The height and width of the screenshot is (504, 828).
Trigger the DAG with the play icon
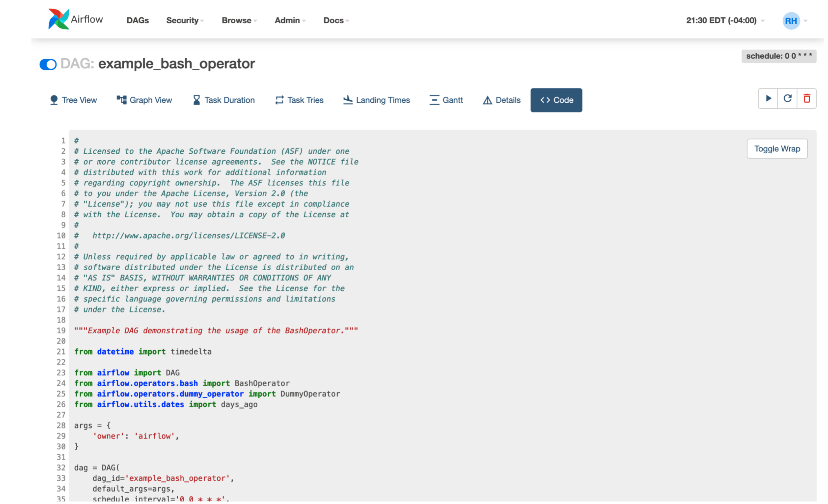(x=768, y=98)
